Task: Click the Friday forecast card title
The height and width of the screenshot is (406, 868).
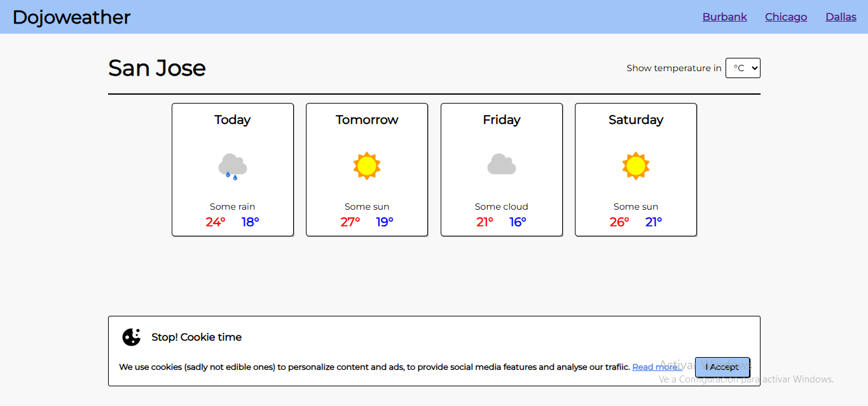Action: pos(501,119)
